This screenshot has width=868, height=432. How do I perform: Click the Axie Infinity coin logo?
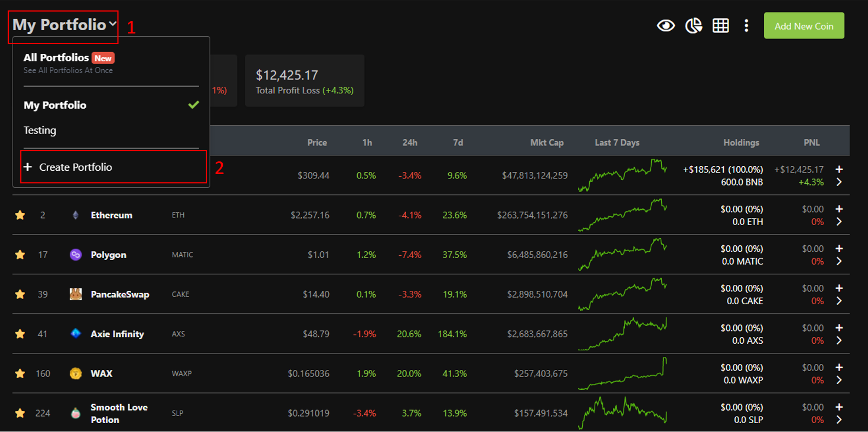[76, 334]
